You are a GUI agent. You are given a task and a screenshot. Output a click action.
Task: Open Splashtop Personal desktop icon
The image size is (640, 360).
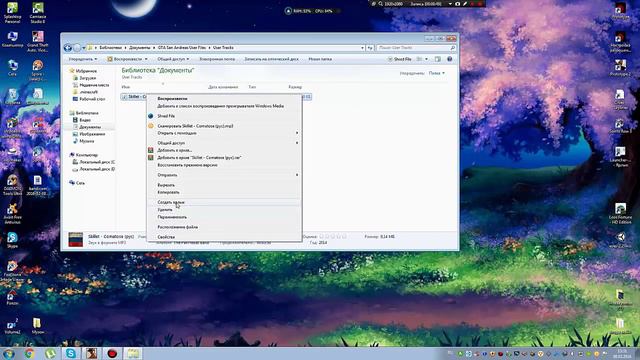pos(12,13)
